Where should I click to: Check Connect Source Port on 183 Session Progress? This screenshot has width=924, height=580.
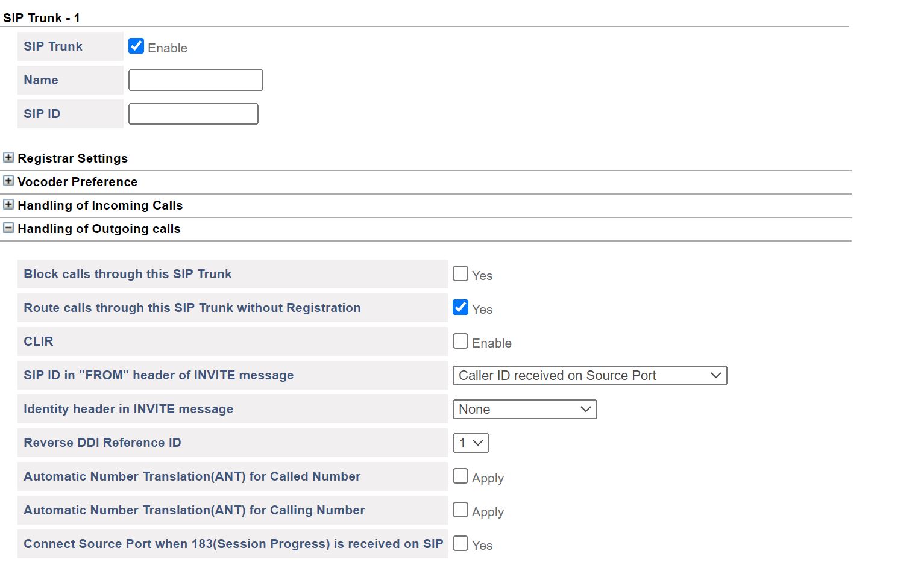click(x=460, y=544)
